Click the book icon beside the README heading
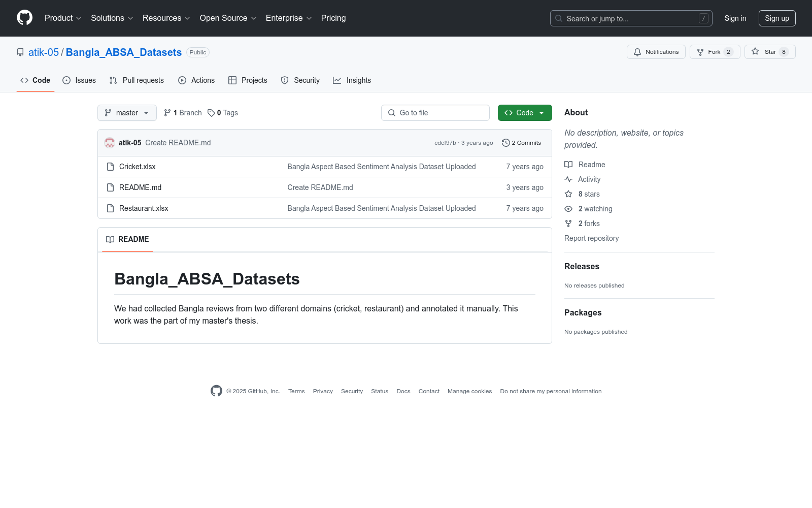Viewport: 812px width, 508px height. click(x=110, y=239)
